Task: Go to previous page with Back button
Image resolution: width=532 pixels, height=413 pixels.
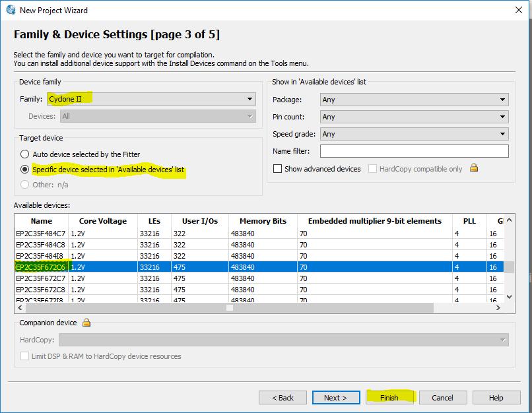Action: tap(283, 397)
